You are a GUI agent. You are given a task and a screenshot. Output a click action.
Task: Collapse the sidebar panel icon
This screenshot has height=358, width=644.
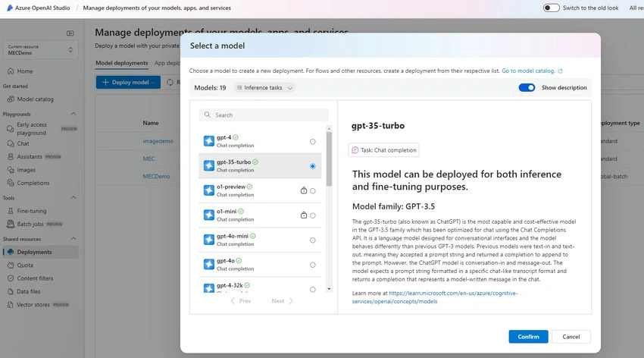(70, 33)
